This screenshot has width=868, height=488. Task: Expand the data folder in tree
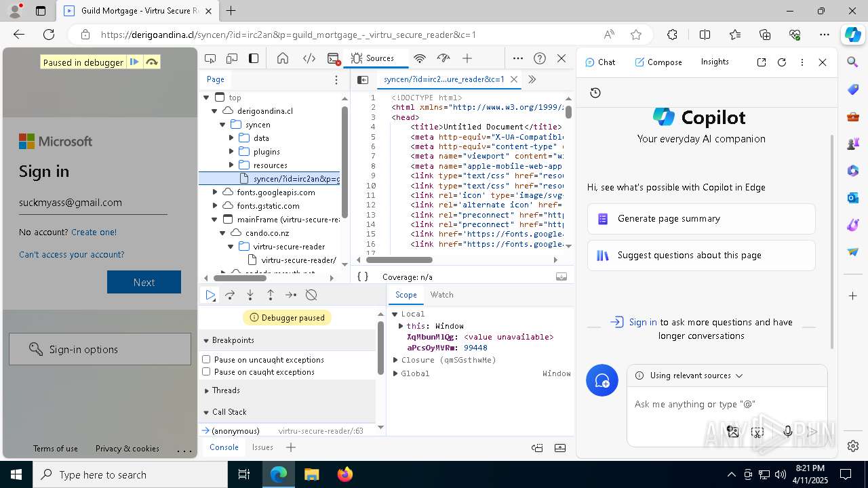(x=231, y=138)
